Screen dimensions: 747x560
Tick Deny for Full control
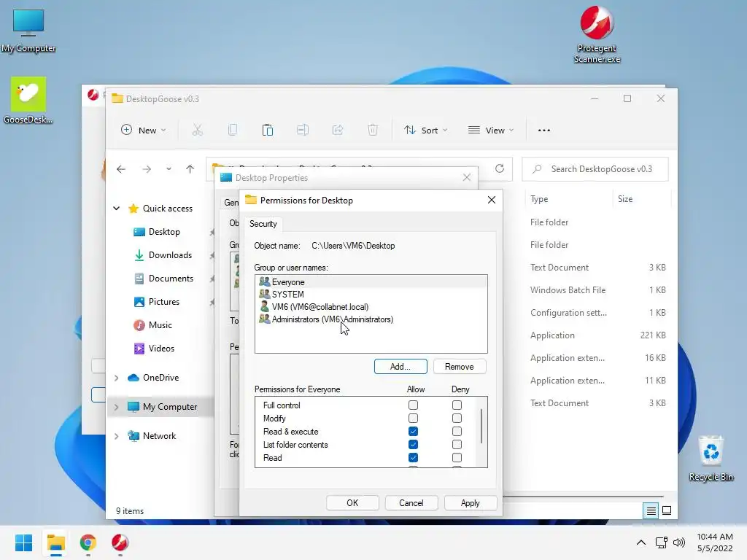pos(457,405)
